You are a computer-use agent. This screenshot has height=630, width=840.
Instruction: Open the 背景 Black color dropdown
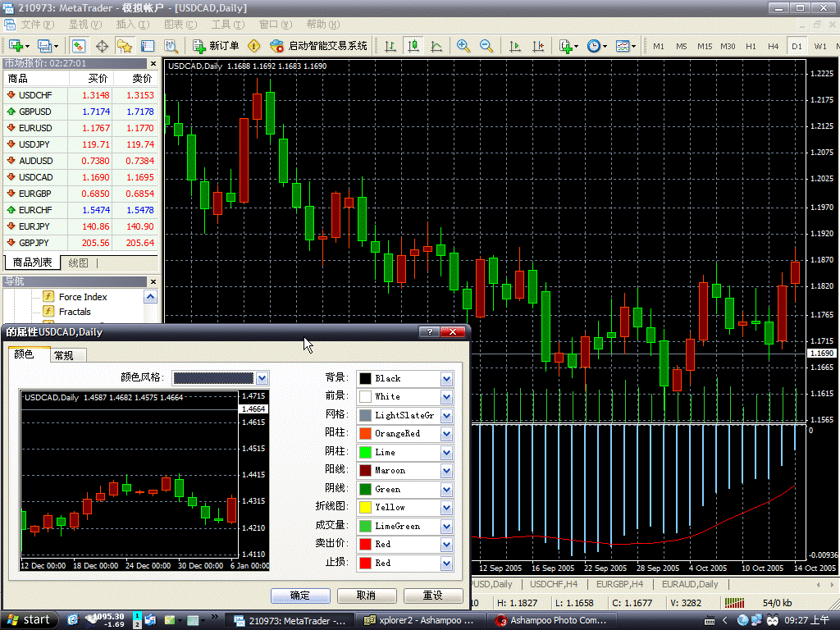tap(447, 379)
